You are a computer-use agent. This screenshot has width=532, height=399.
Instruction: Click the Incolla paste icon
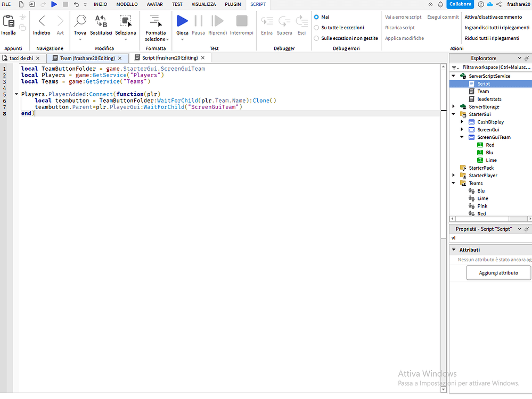pos(9,21)
